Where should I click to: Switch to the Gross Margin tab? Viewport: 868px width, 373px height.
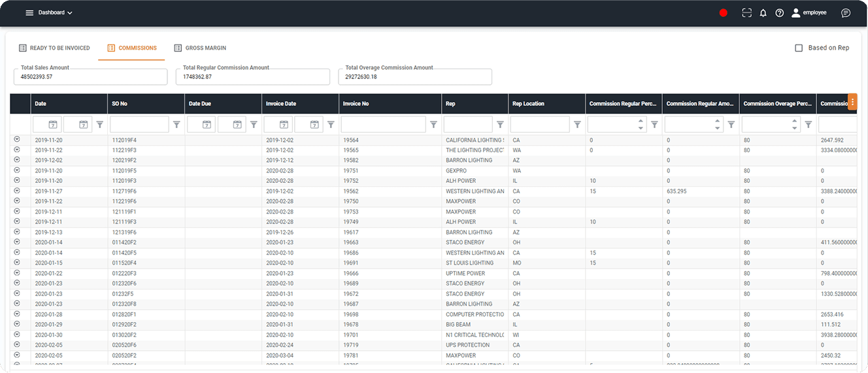click(x=200, y=48)
